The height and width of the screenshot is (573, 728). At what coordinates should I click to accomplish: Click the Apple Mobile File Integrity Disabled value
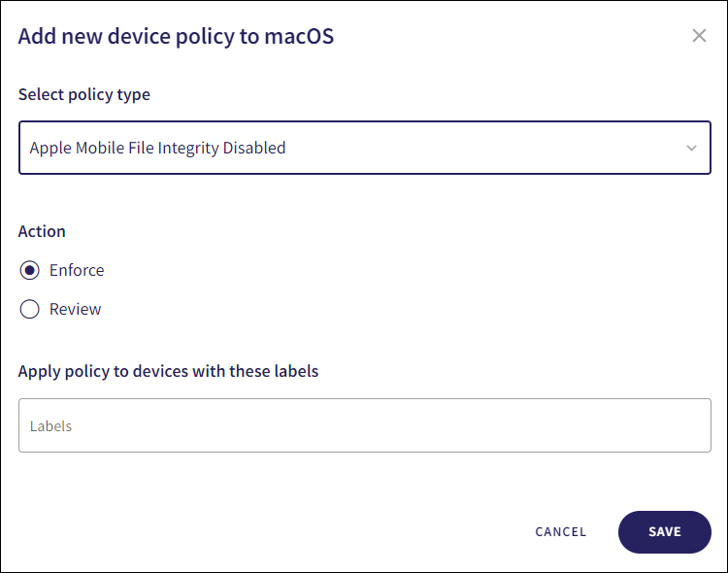click(158, 149)
